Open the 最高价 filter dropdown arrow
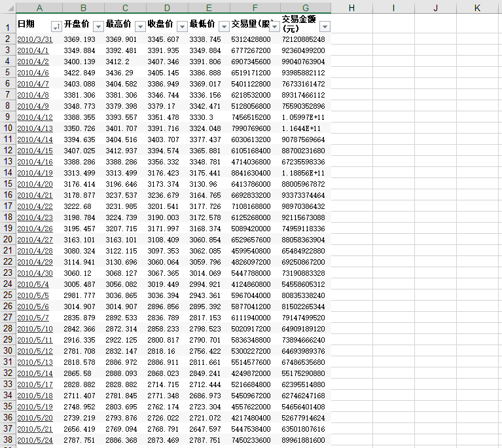 tap(140, 27)
